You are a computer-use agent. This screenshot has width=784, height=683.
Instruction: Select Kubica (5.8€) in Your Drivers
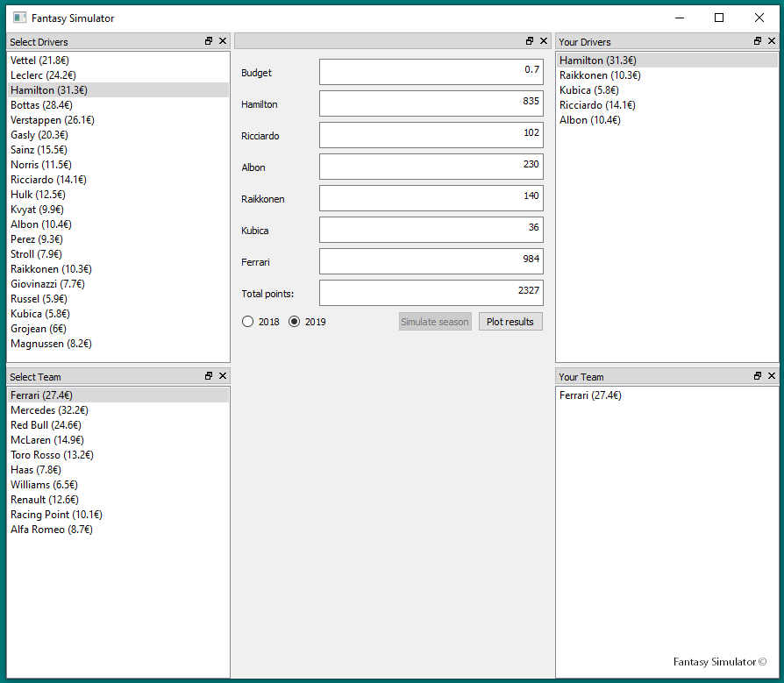point(667,90)
